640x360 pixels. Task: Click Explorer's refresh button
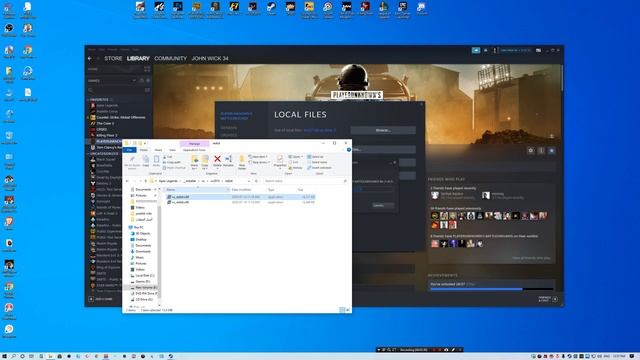coord(256,181)
